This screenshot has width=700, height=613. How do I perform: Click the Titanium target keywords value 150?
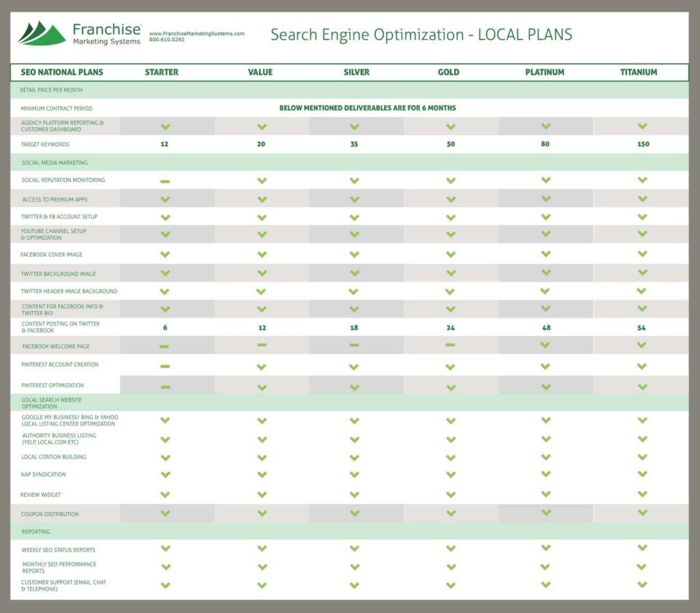click(643, 144)
